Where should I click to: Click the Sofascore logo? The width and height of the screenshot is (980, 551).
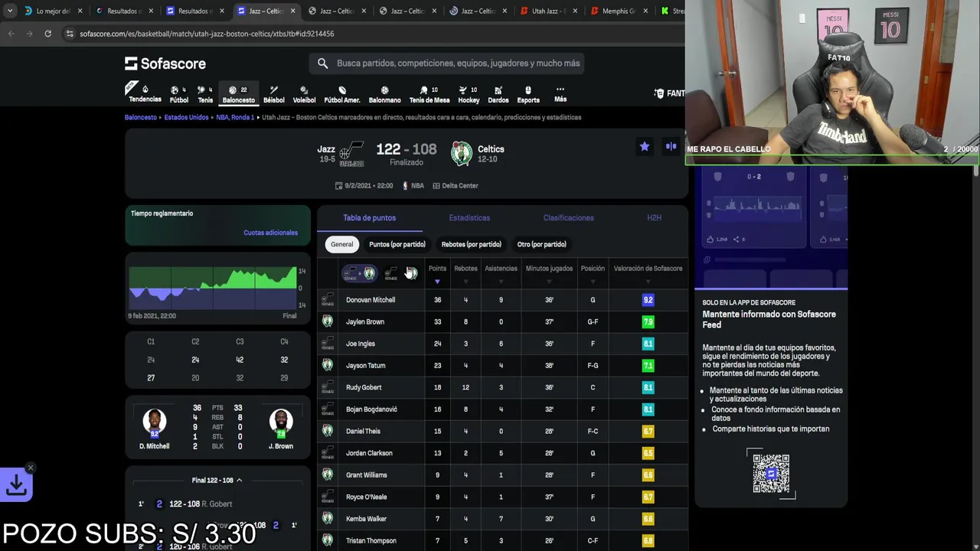pos(165,64)
